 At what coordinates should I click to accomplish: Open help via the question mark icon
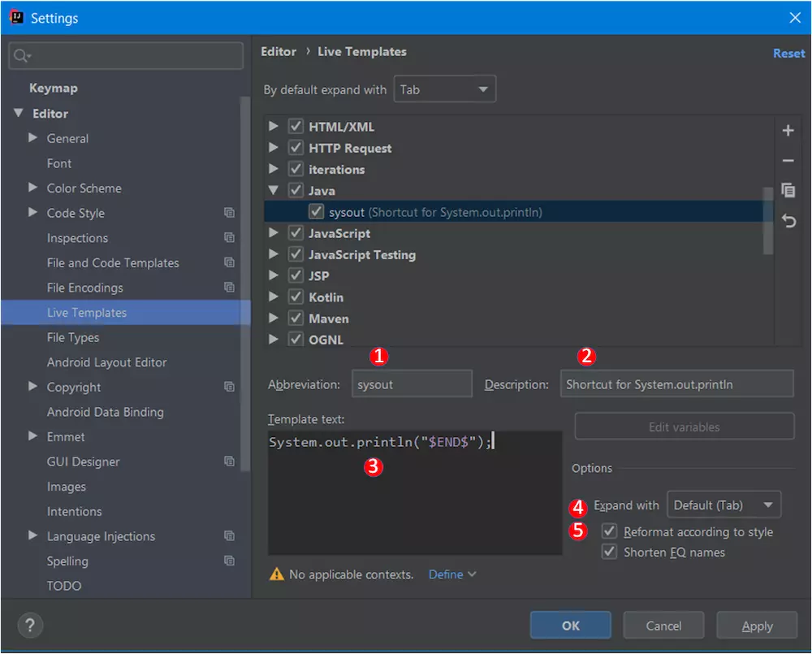click(30, 626)
